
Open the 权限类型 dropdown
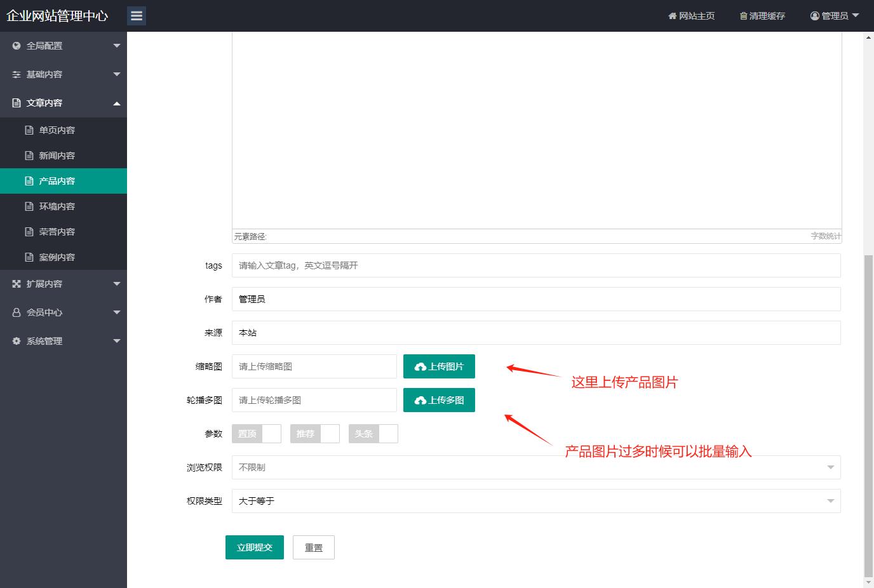[x=535, y=501]
